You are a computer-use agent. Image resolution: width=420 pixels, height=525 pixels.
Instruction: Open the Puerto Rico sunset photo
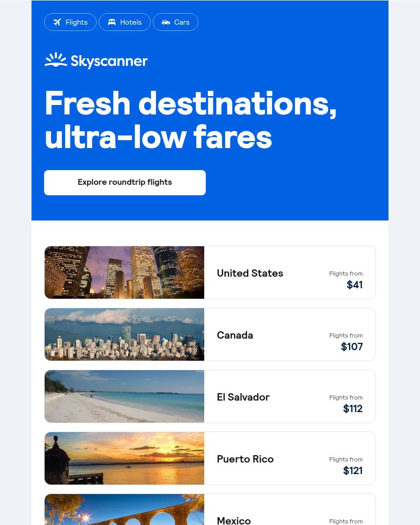tap(124, 458)
